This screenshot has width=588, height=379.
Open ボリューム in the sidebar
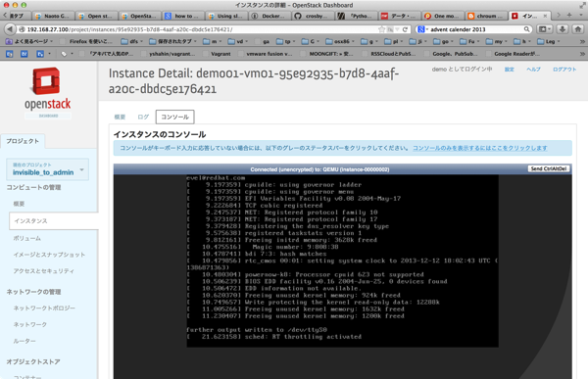coord(27,238)
